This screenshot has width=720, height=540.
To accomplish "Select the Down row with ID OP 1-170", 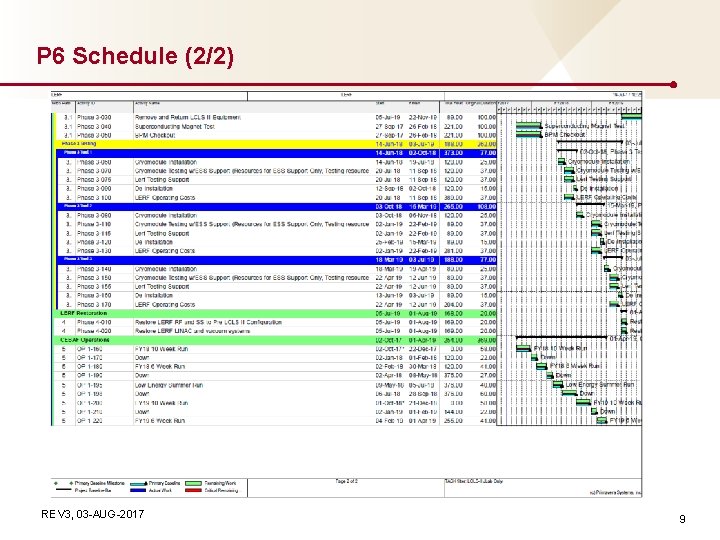I will 276,358.
